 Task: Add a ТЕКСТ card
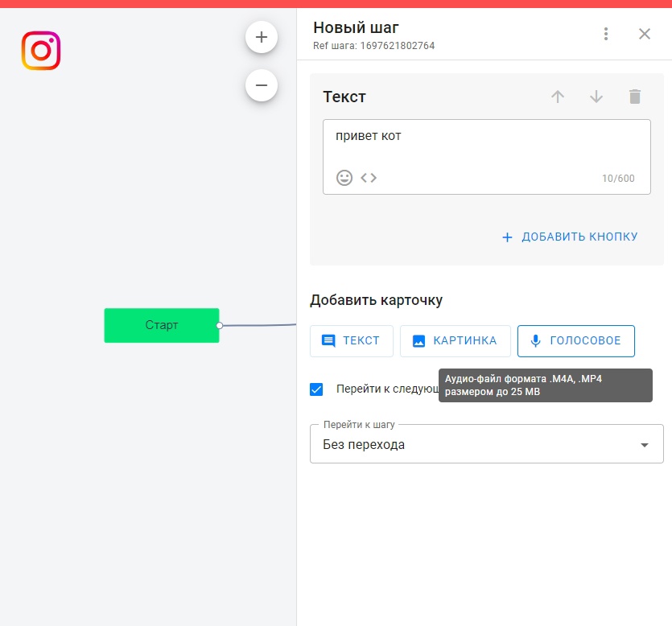352,341
